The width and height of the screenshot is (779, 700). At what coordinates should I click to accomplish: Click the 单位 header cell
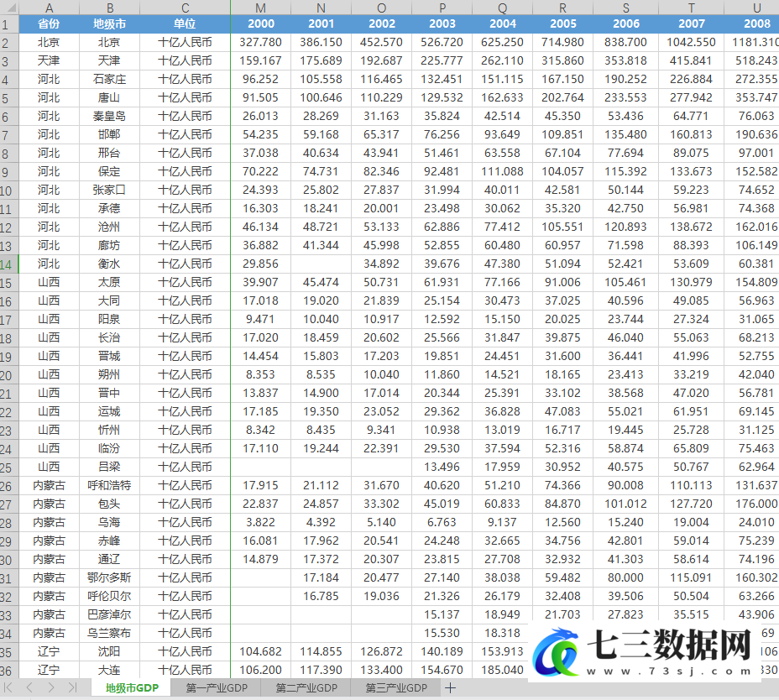click(185, 24)
